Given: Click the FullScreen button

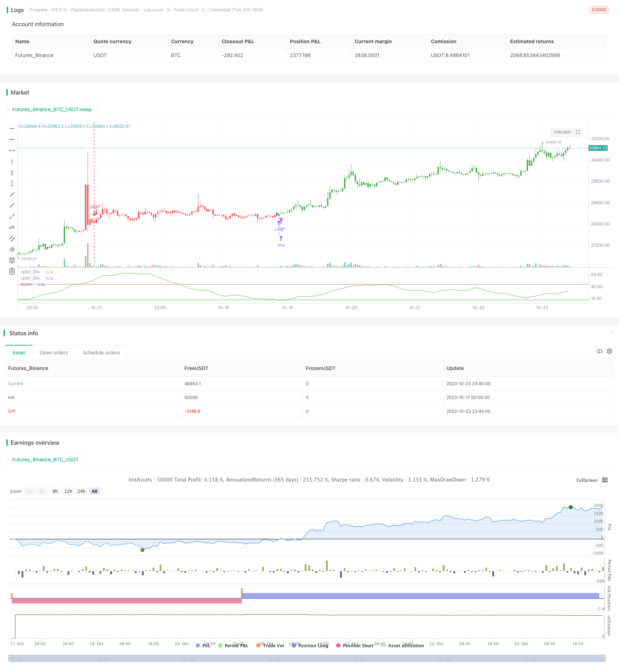Looking at the screenshot, I should [x=586, y=480].
